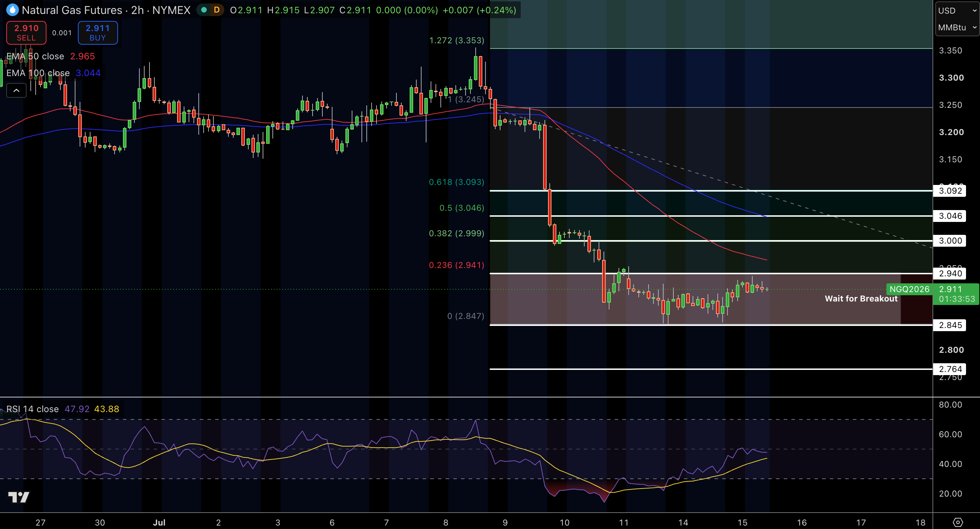
Task: Click the NGQ2026 price label
Action: (x=909, y=289)
